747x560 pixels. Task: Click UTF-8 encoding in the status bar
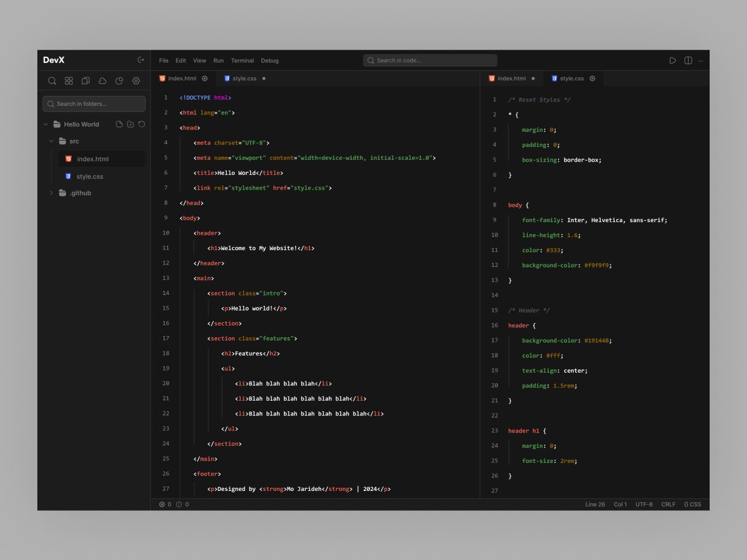[x=644, y=505]
